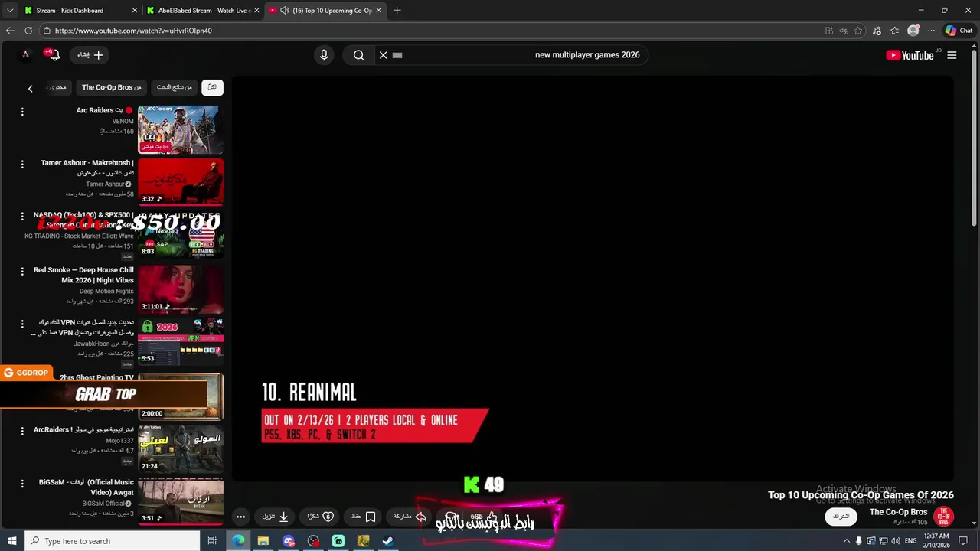Open options menu for Red Smoke video
This screenshot has height=551, width=980.
pos(22,271)
